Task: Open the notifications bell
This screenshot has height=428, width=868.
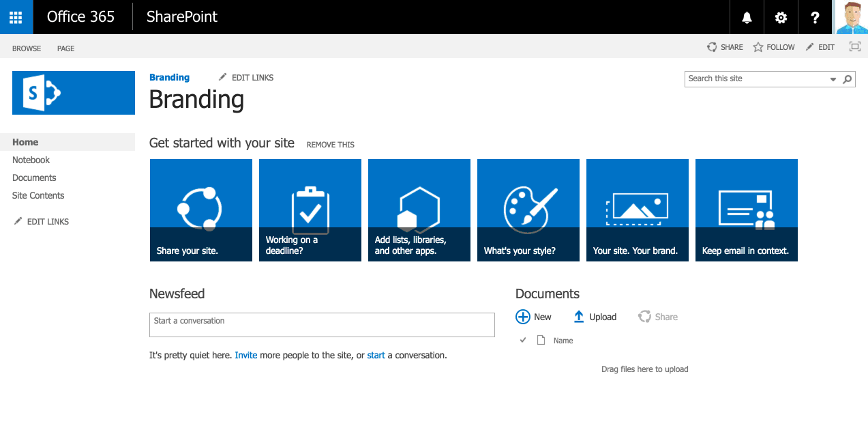Action: click(x=747, y=18)
